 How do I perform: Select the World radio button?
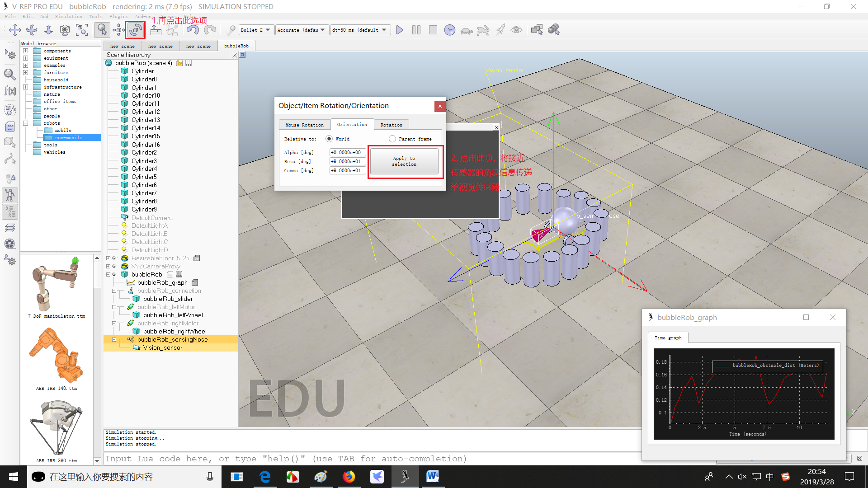(x=329, y=139)
